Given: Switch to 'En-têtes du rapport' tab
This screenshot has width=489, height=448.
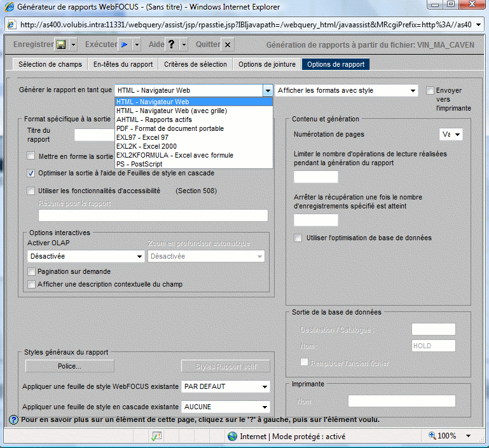Looking at the screenshot, I should point(123,64).
